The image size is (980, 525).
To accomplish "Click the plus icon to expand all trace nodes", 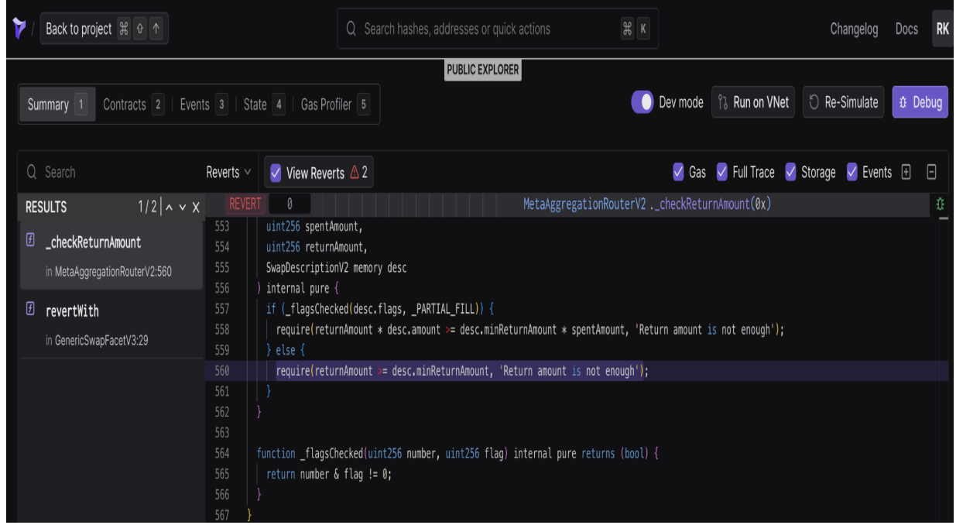I will [905, 172].
